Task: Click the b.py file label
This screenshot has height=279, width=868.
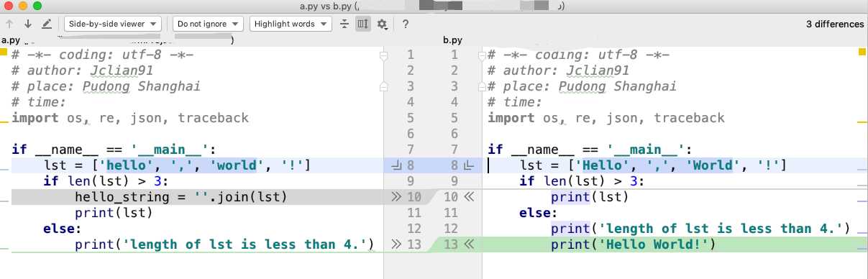Action: (x=452, y=40)
